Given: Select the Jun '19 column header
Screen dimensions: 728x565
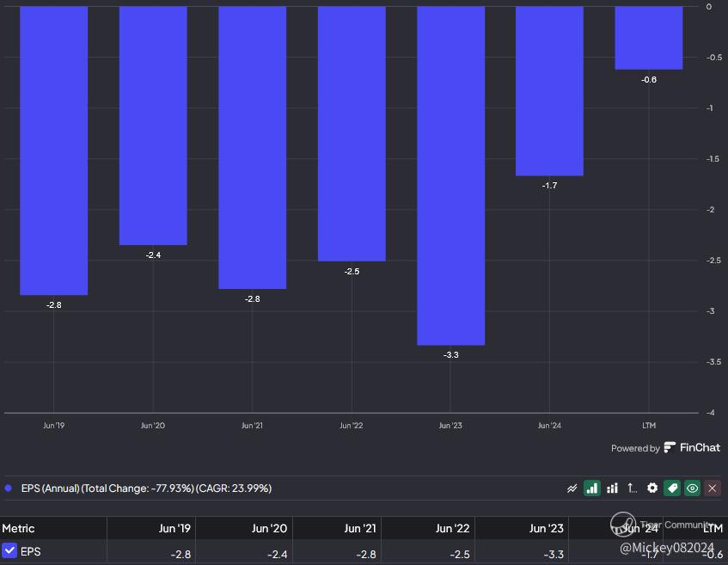Looking at the screenshot, I should pos(174,528).
